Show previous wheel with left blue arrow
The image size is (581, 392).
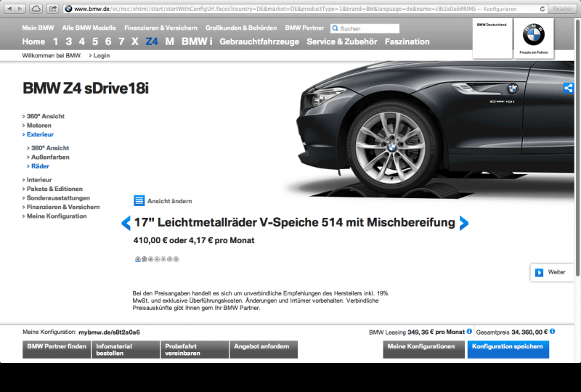click(126, 223)
